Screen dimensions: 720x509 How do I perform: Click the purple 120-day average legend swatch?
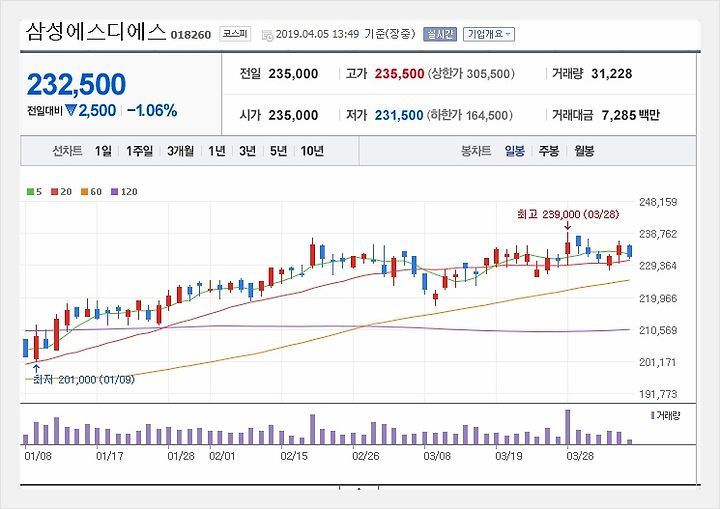pos(115,192)
